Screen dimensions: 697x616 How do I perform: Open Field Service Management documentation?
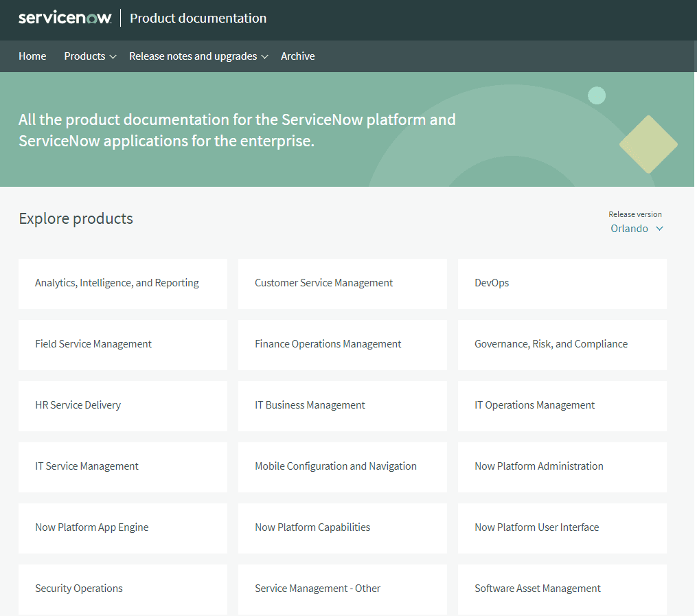tap(123, 345)
